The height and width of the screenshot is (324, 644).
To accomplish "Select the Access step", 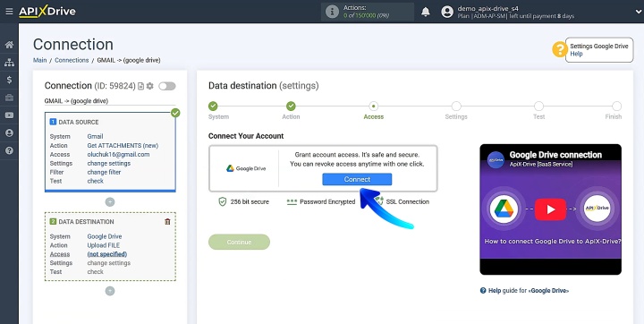I will 373,107.
